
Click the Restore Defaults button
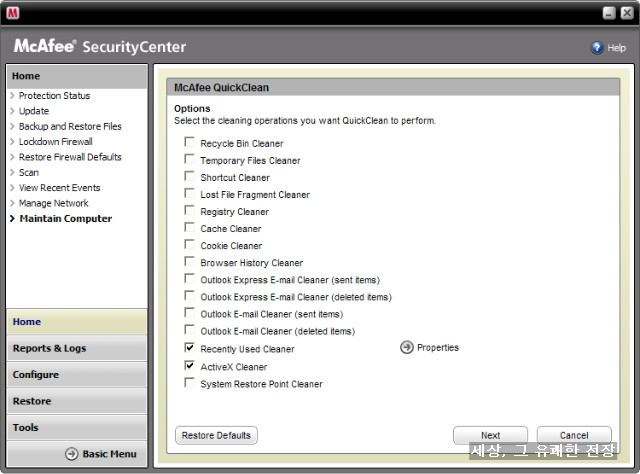pos(216,435)
